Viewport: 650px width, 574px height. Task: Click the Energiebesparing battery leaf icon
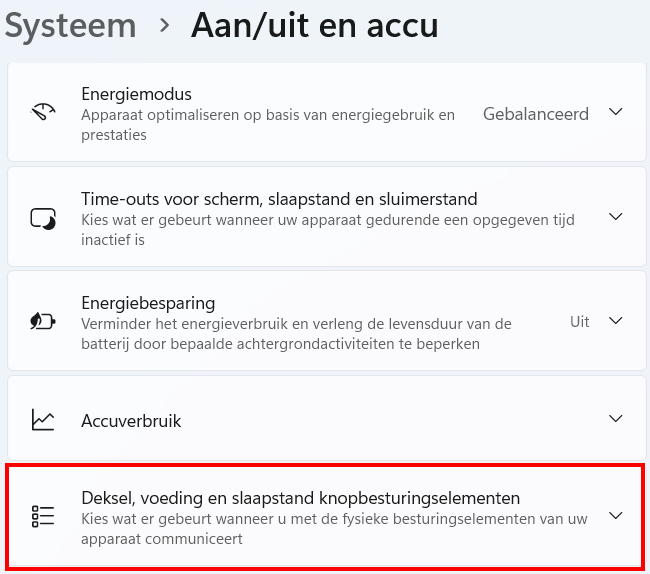42,321
